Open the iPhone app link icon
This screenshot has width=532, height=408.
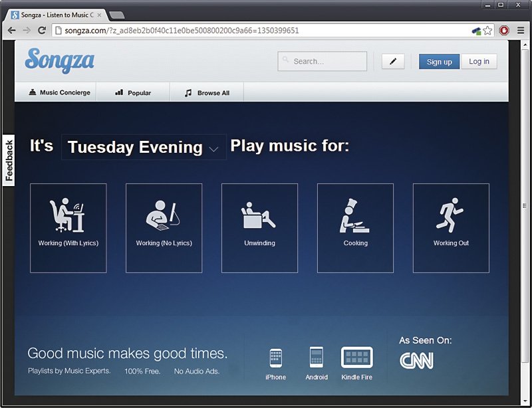tap(275, 357)
